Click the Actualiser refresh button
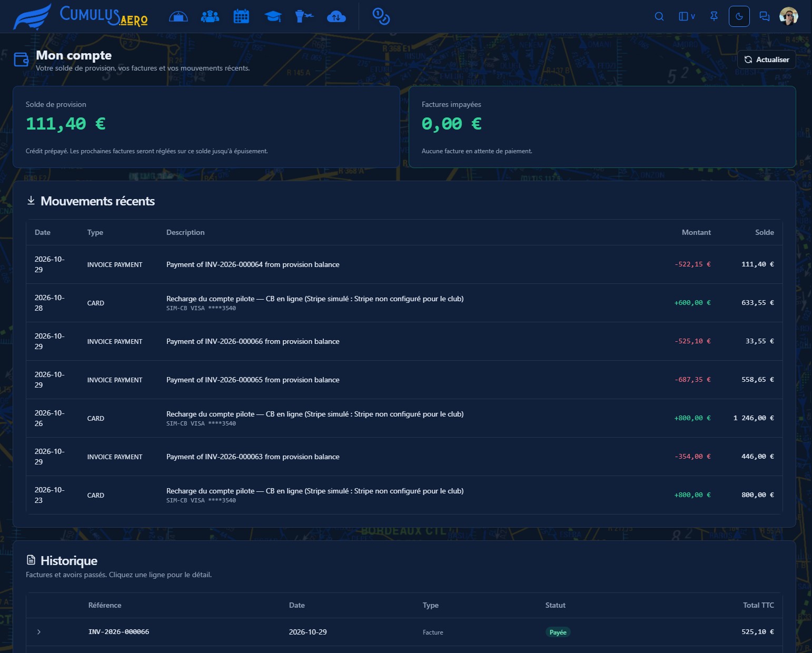This screenshot has width=812, height=653. (767, 60)
